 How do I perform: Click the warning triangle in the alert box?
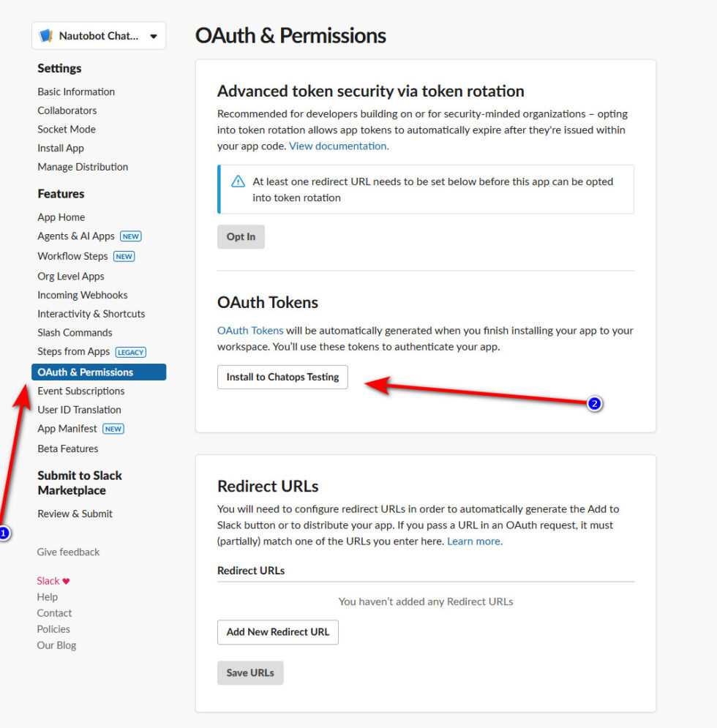point(238,182)
